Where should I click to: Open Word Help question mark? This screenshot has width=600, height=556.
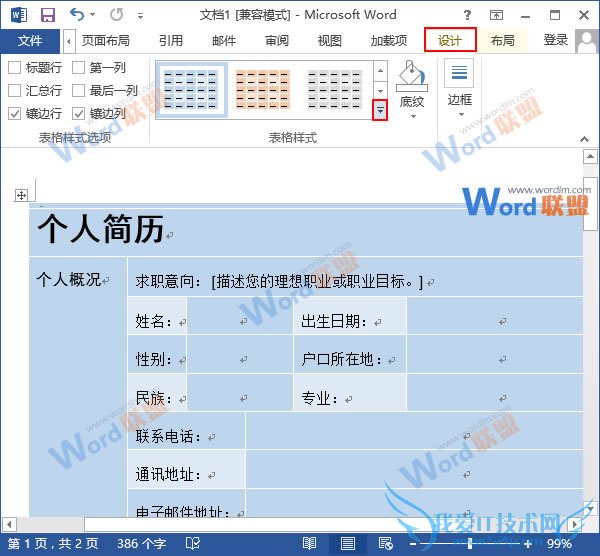pos(467,15)
